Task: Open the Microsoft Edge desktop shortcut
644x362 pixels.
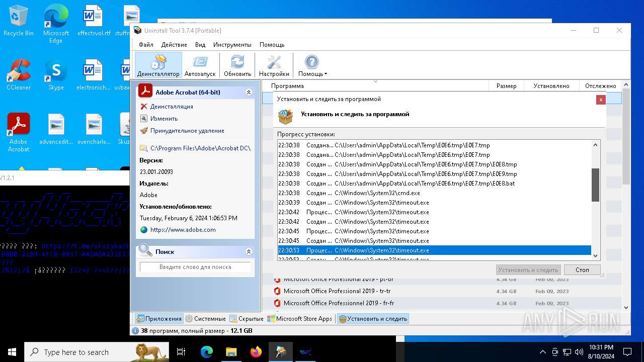Action: point(56,24)
